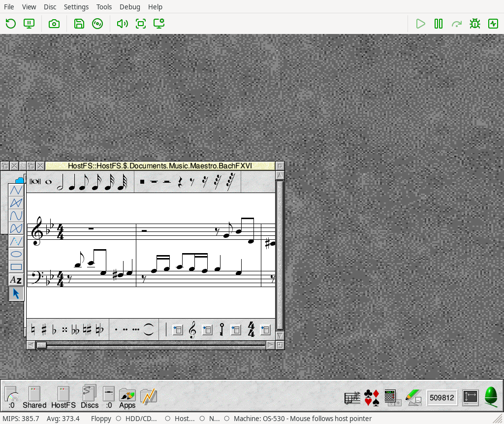Open popup button right of the treble clef icon

tap(207, 330)
